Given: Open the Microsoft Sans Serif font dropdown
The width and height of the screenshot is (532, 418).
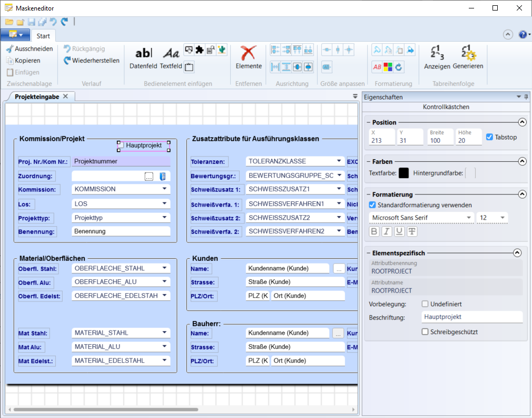Looking at the screenshot, I should [x=469, y=218].
